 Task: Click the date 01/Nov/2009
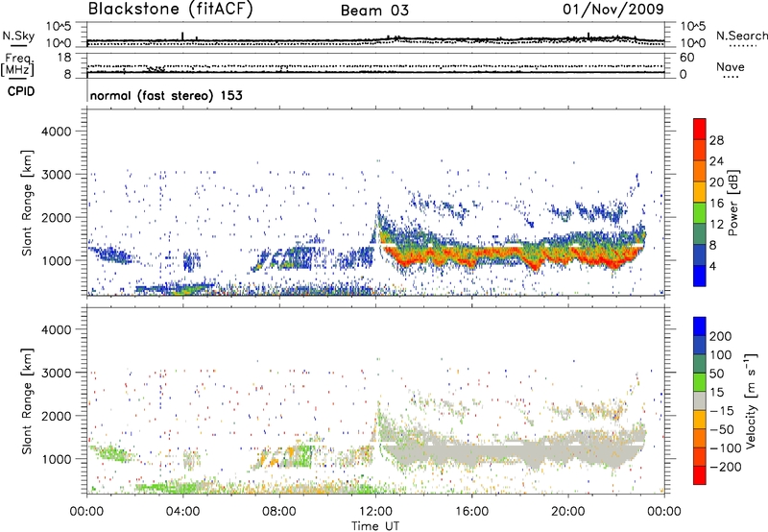pos(613,9)
